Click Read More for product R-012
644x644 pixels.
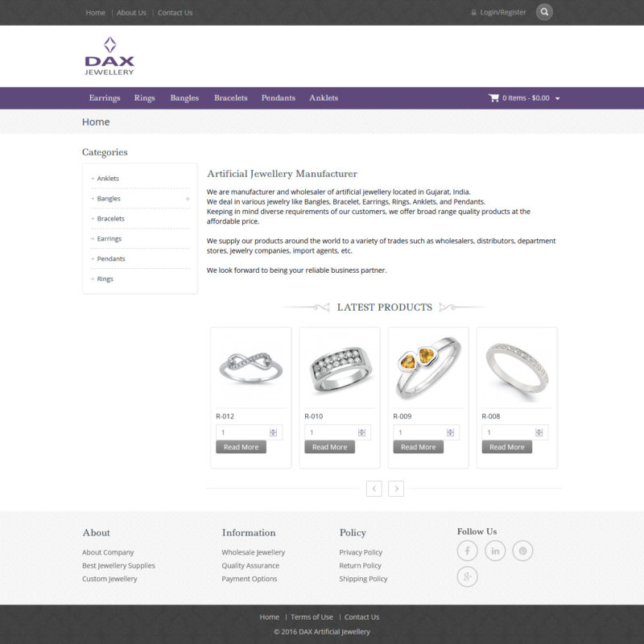[x=241, y=447]
